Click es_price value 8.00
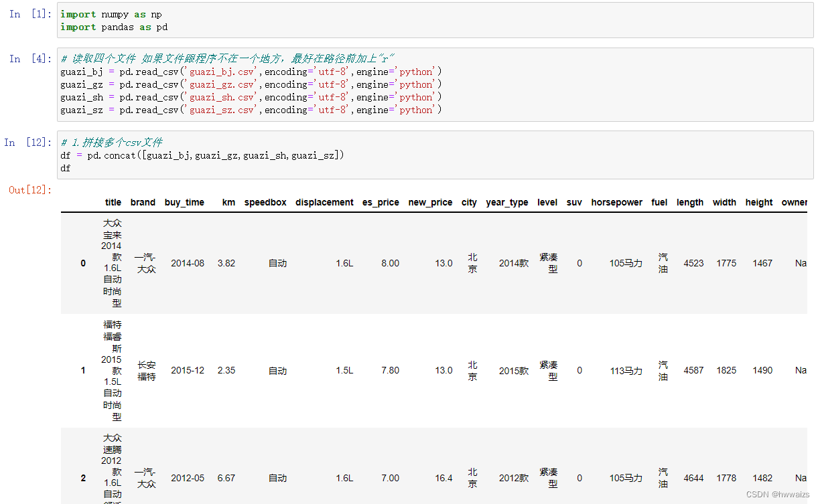Screen dimensions: 820x504 tap(391, 263)
